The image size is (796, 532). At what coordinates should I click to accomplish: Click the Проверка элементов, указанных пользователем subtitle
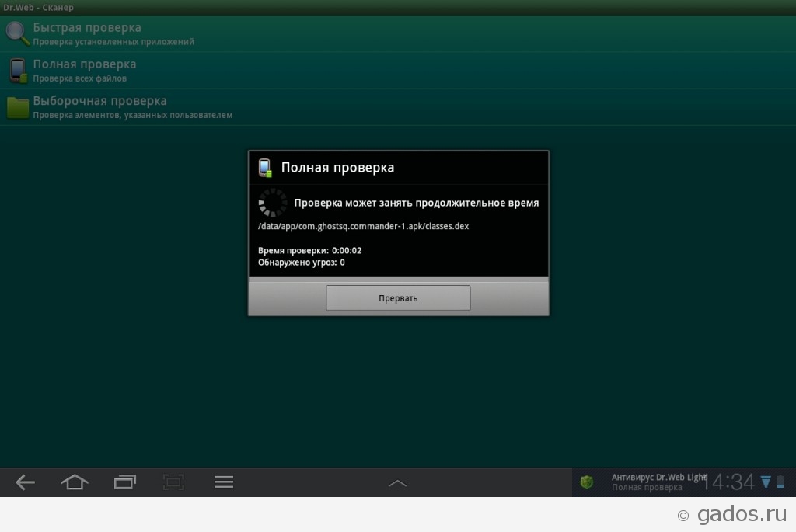point(132,115)
